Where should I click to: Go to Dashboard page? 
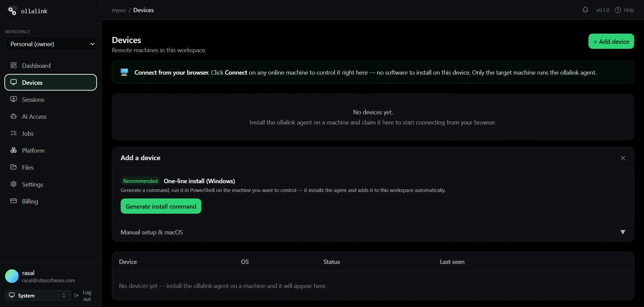pyautogui.click(x=51, y=65)
